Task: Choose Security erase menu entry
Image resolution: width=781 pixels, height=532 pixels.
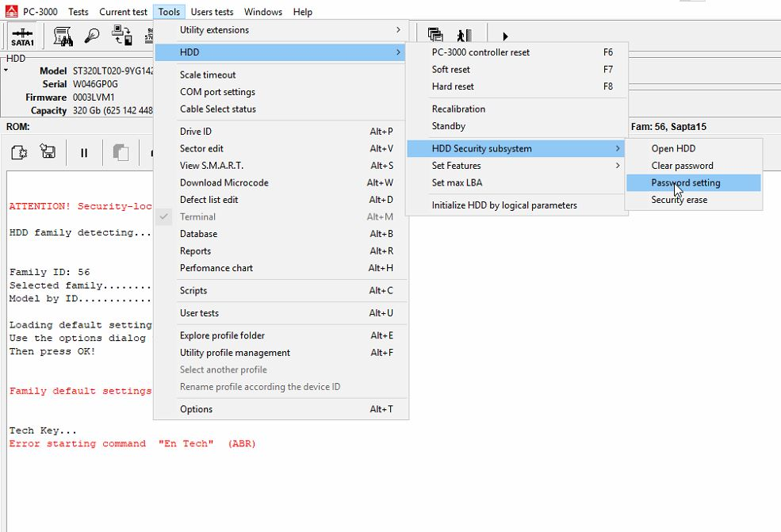Action: pos(679,200)
